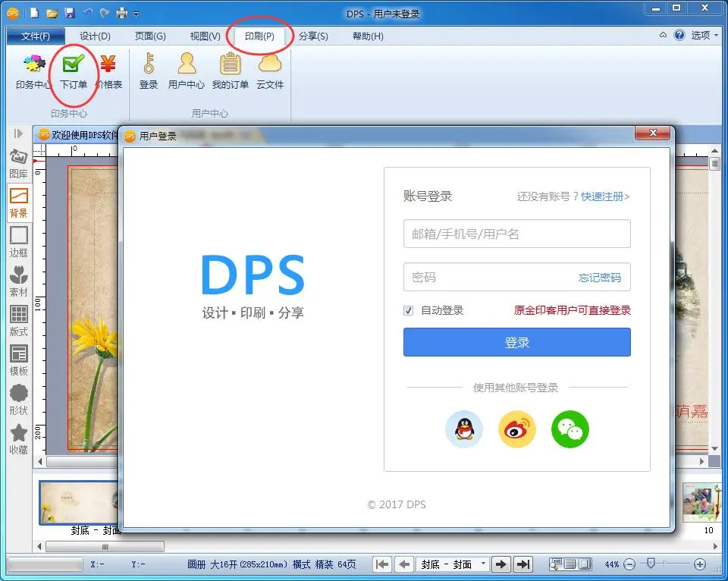Click the 下订单 place order icon

[x=74, y=71]
